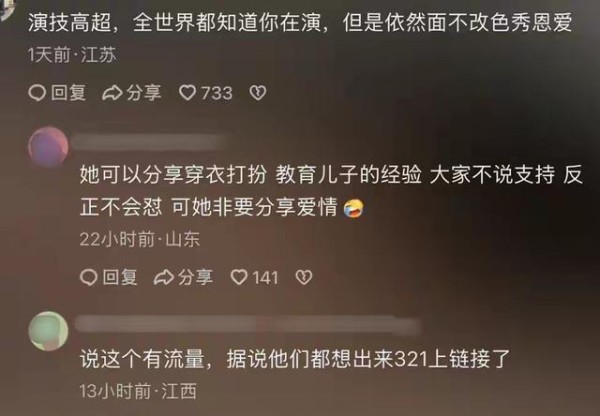The width and height of the screenshot is (600, 416).
Task: Tap share arrow on the Jiangsu comment
Action: (112, 93)
